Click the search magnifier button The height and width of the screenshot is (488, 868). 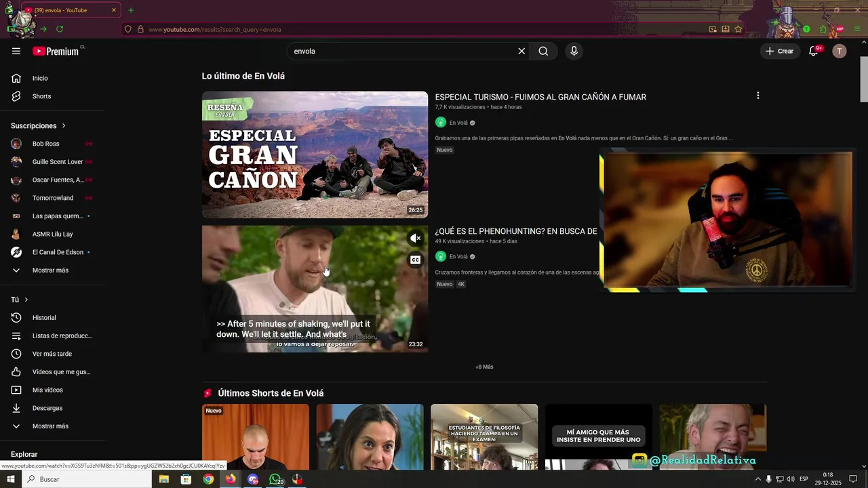tap(543, 51)
